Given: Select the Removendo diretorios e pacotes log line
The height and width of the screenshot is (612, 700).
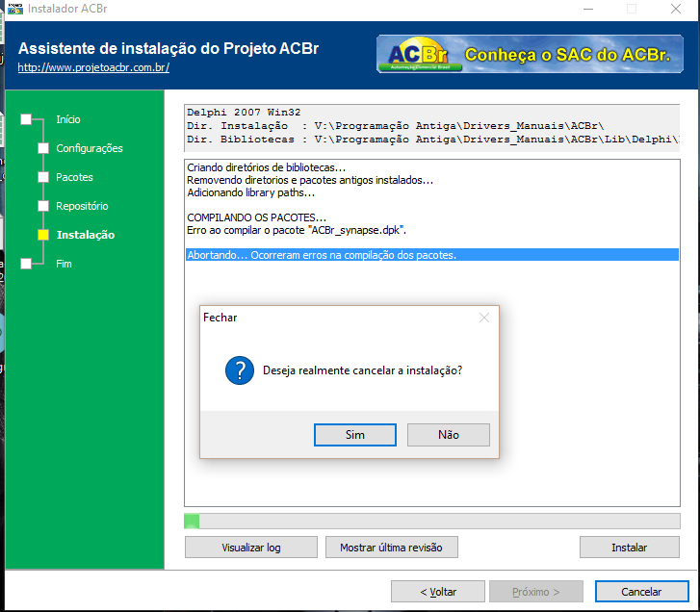Looking at the screenshot, I should point(310,180).
